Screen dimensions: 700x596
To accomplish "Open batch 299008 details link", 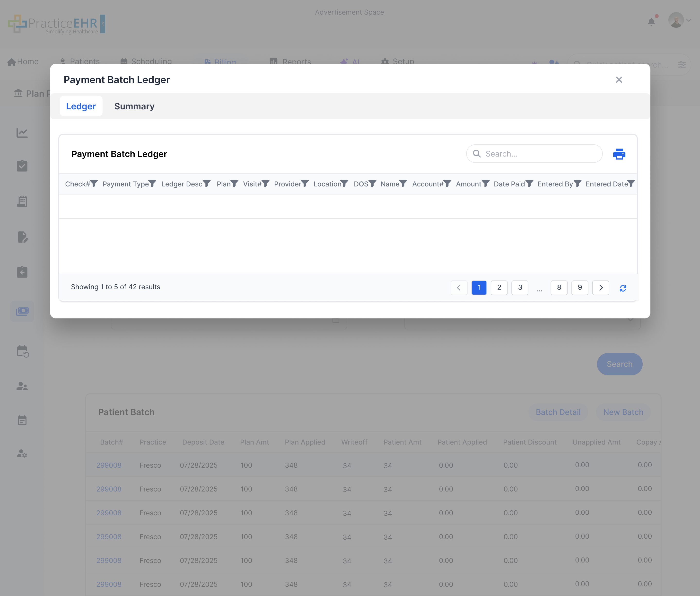I will click(x=109, y=465).
